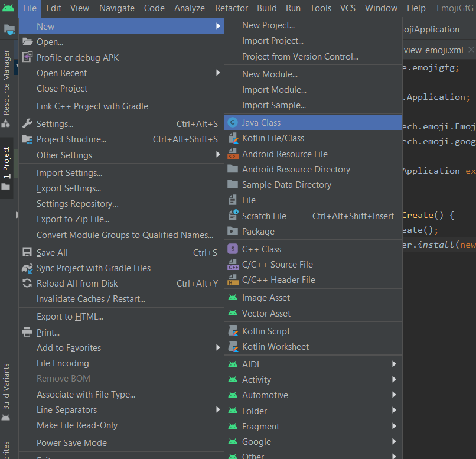The image size is (476, 459).
Task: Click the C++ Class icon
Action: (233, 249)
